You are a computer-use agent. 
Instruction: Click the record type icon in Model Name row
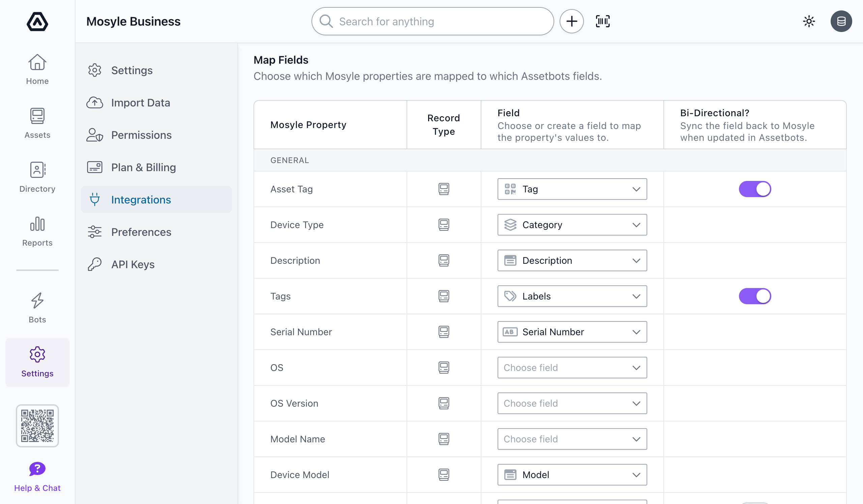click(444, 439)
